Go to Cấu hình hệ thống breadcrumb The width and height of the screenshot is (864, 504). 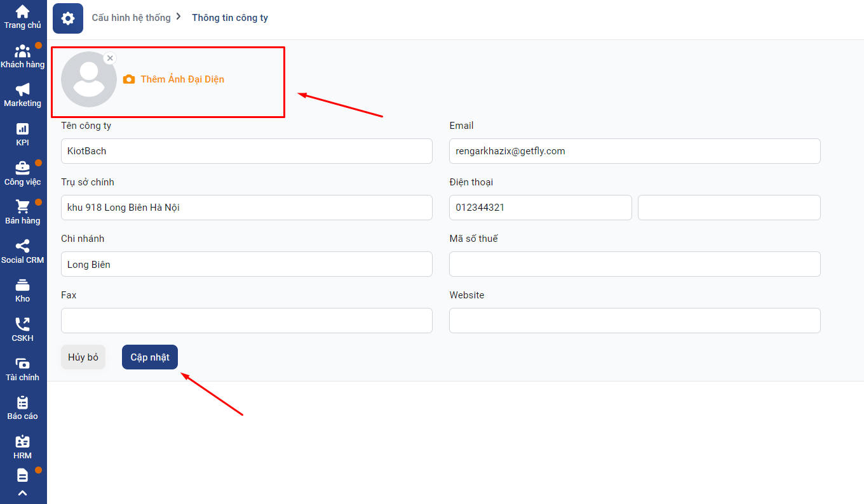(x=131, y=18)
